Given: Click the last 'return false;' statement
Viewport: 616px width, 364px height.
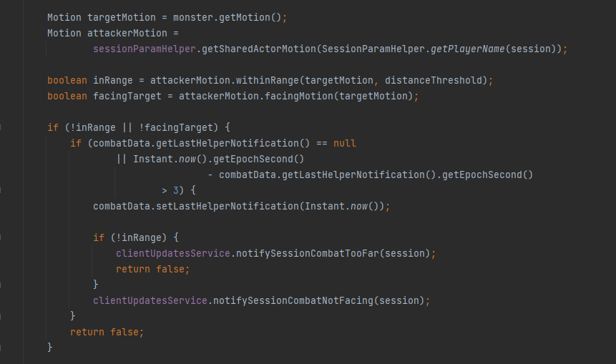Looking at the screenshot, I should [107, 333].
